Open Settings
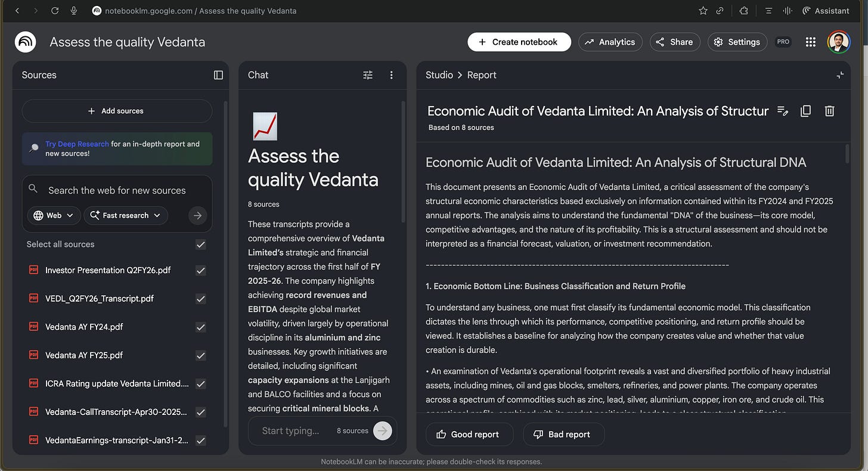868x471 pixels. click(737, 42)
